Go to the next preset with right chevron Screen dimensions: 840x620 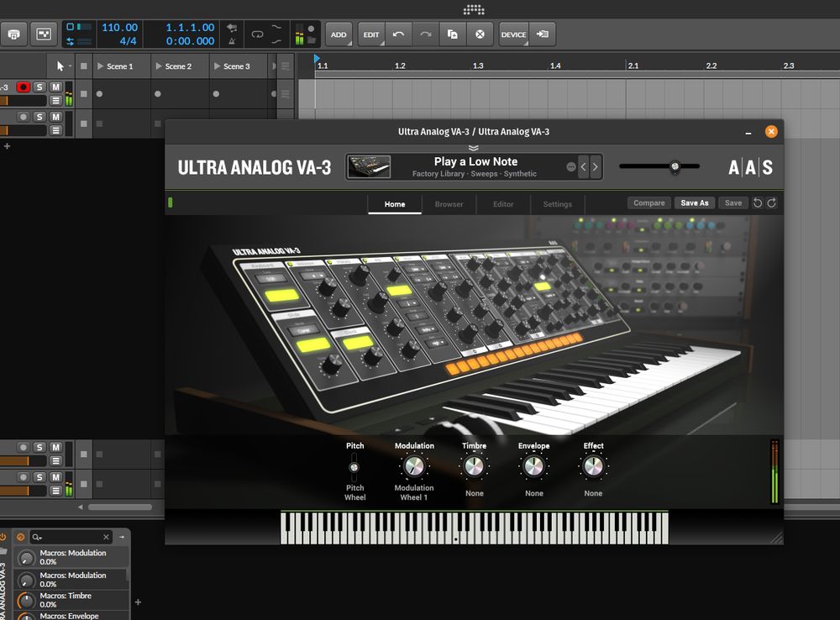(x=596, y=167)
